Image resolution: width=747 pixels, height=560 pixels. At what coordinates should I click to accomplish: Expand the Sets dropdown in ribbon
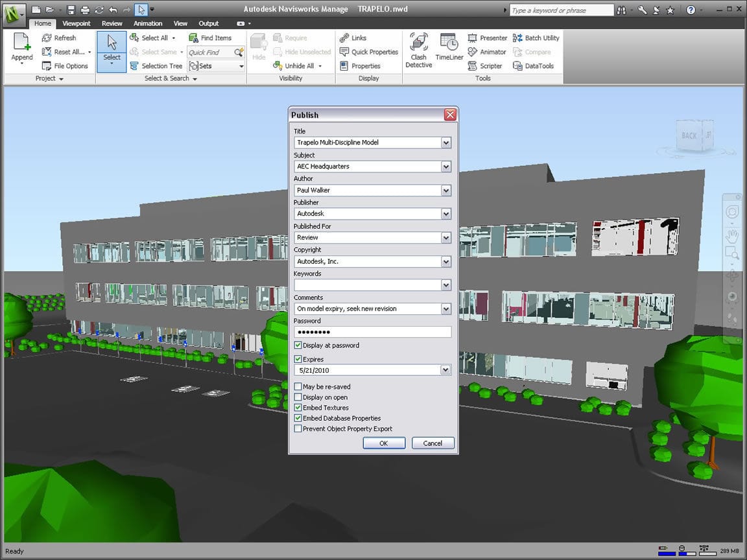tap(241, 66)
